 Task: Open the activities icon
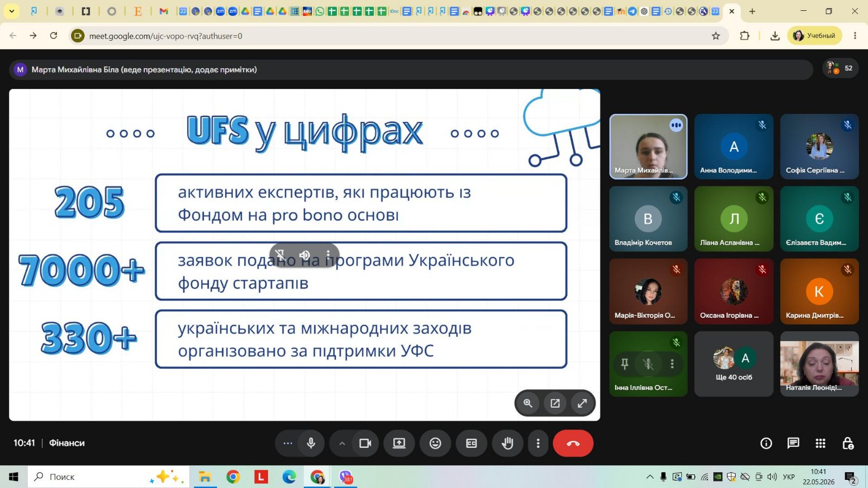pyautogui.click(x=820, y=443)
